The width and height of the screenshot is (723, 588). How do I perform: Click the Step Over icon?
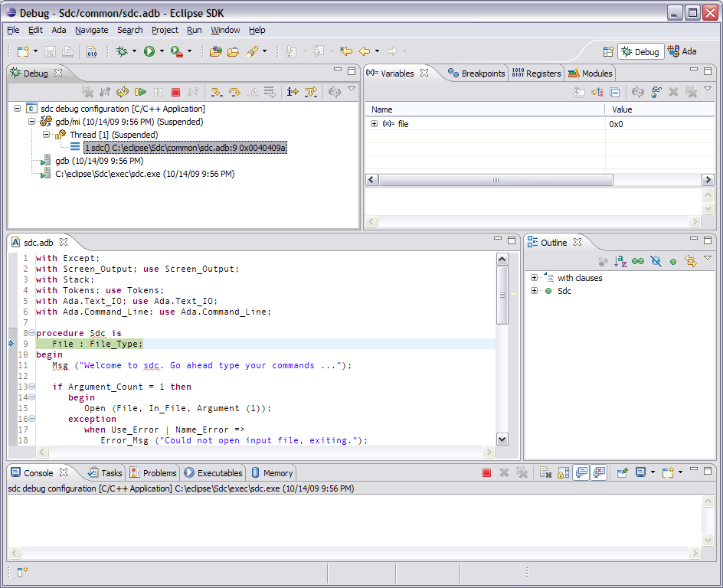click(x=234, y=92)
